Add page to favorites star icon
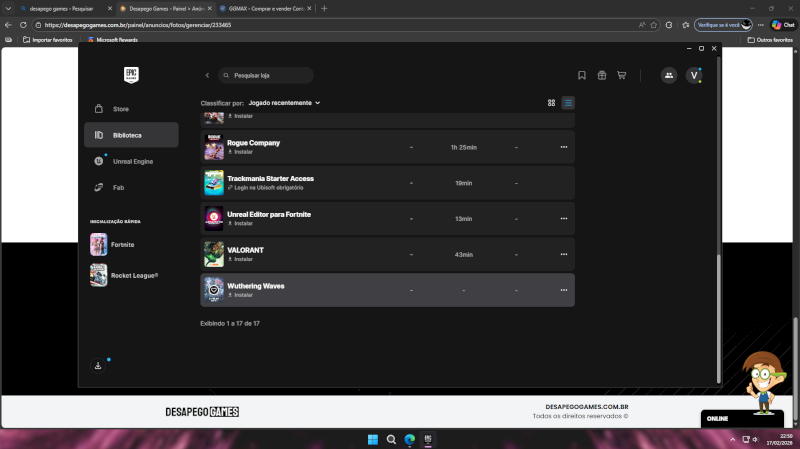Screen dimensions: 800x449 point(654,25)
